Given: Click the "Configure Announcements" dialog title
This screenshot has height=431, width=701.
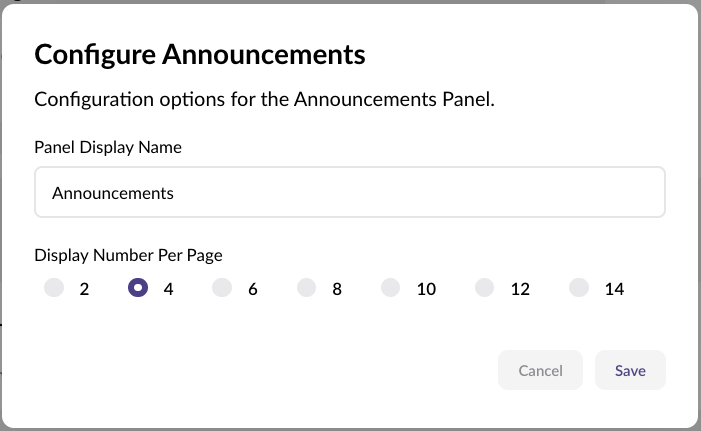Looking at the screenshot, I should pyautogui.click(x=200, y=53).
